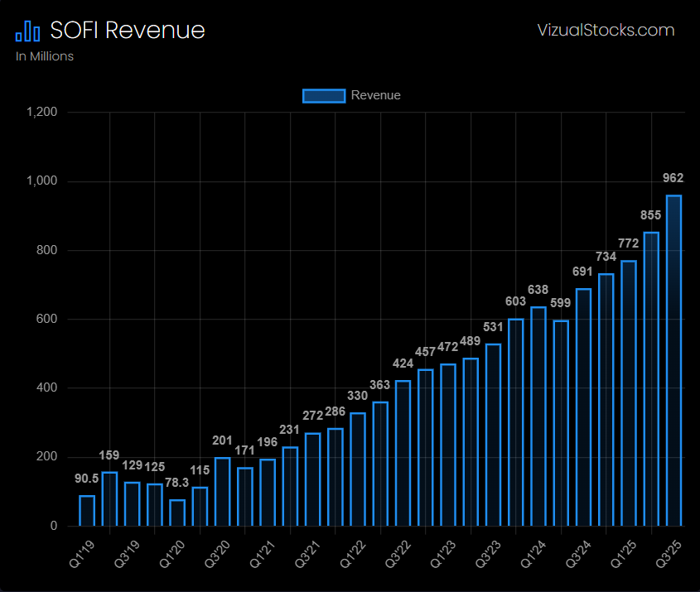The height and width of the screenshot is (592, 700).
Task: Click the Q3'24 axis label
Action: tap(579, 554)
